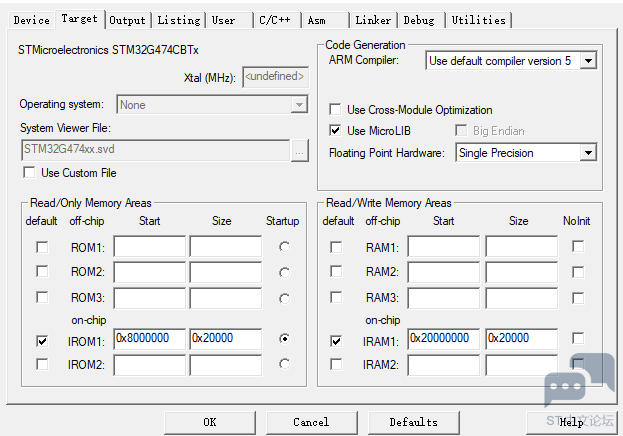623x436 pixels.
Task: Open the Operating system dropdown
Action: click(x=299, y=105)
